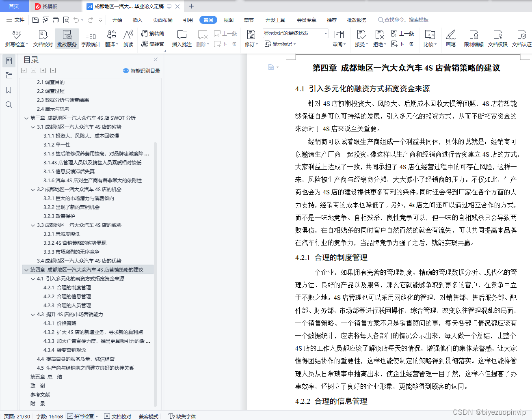Click the export to PDF icon in quick toolbar

coord(45,20)
